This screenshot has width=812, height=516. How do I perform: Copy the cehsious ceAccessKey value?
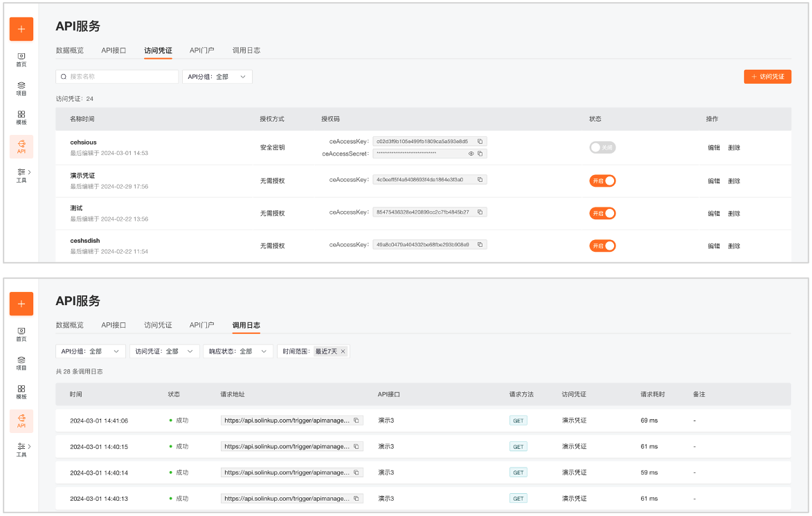pos(480,141)
